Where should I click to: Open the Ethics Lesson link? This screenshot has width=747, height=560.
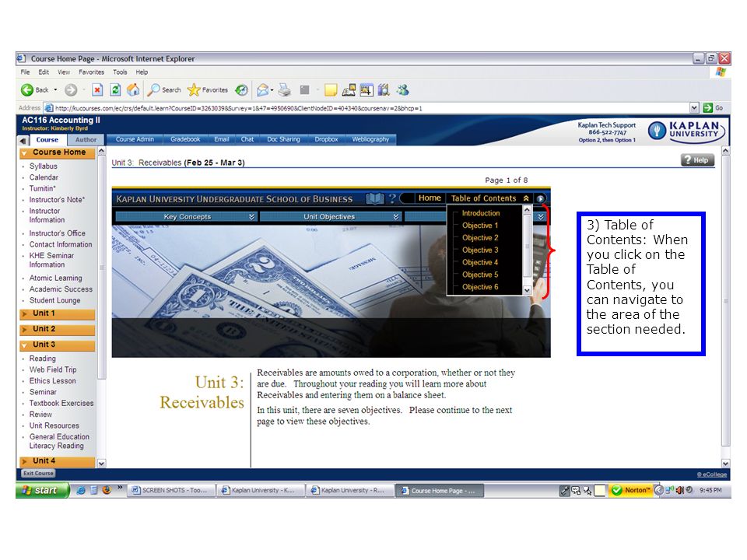(x=52, y=381)
